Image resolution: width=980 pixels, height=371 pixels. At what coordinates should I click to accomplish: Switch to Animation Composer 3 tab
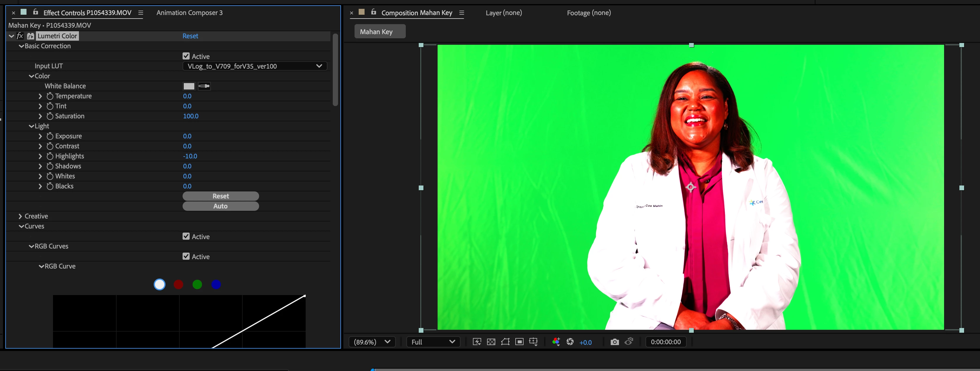(x=189, y=13)
